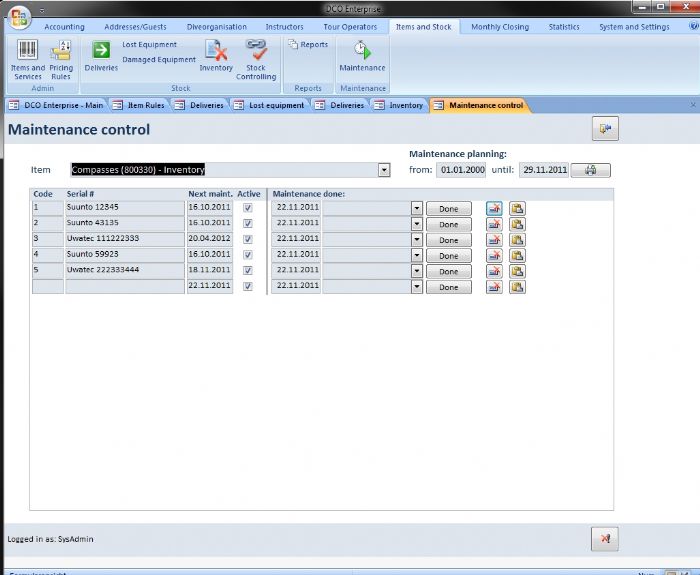Open Items and Services icon
Viewport: 700px width, 575px height.
[x=27, y=54]
